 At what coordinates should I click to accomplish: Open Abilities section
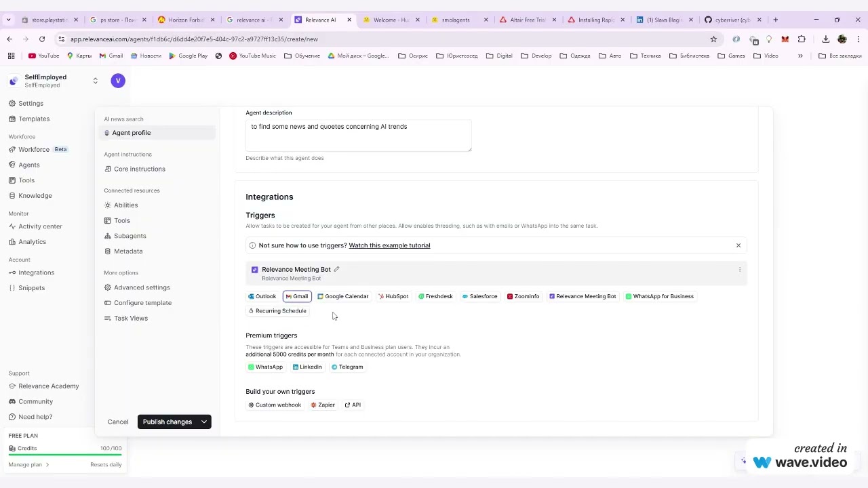121,205
